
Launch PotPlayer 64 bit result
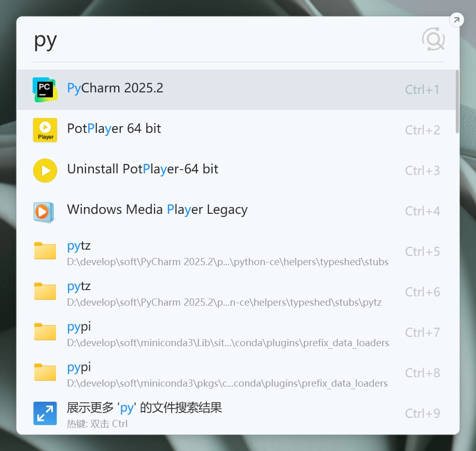point(236,130)
